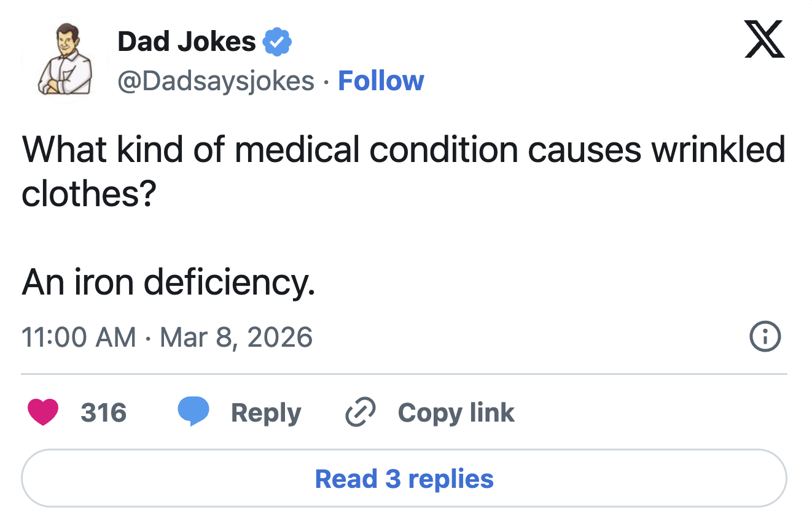The image size is (812, 529).
Task: Select the heart icon showing 316 likes
Action: [42, 412]
